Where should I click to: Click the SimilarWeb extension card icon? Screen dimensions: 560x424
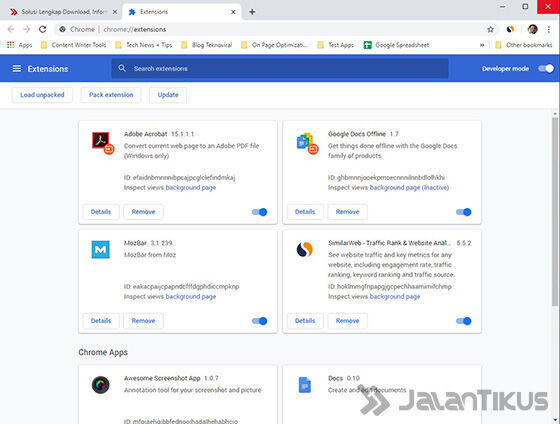pos(305,249)
